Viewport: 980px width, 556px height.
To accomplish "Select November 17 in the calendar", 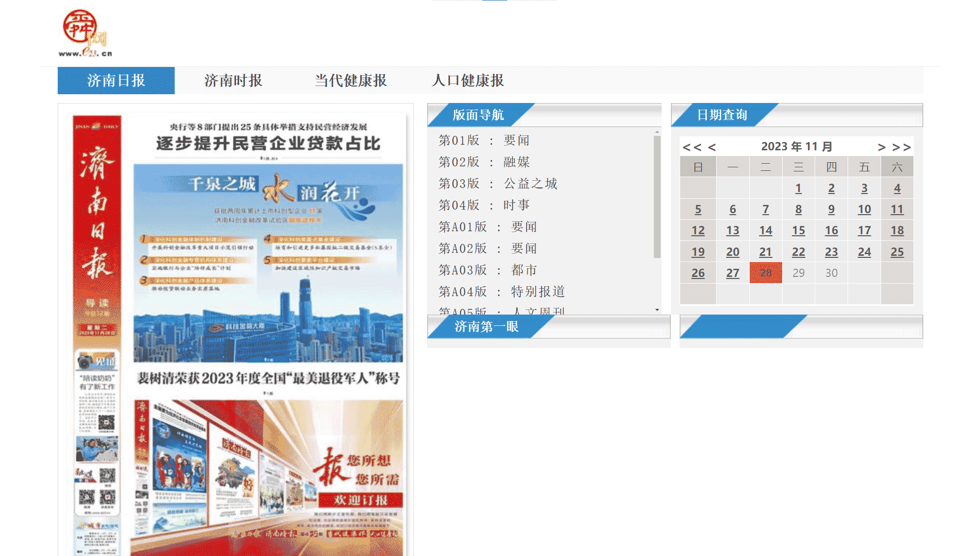I will coord(864,231).
